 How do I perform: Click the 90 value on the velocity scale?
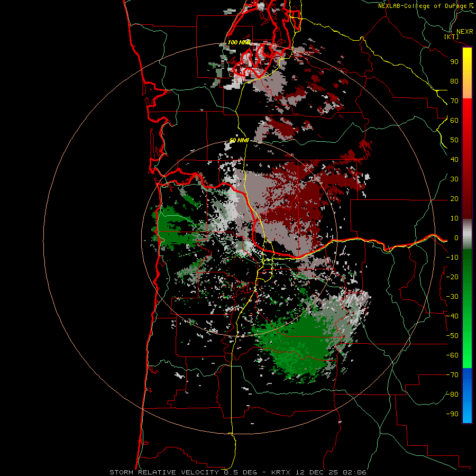[x=454, y=62]
